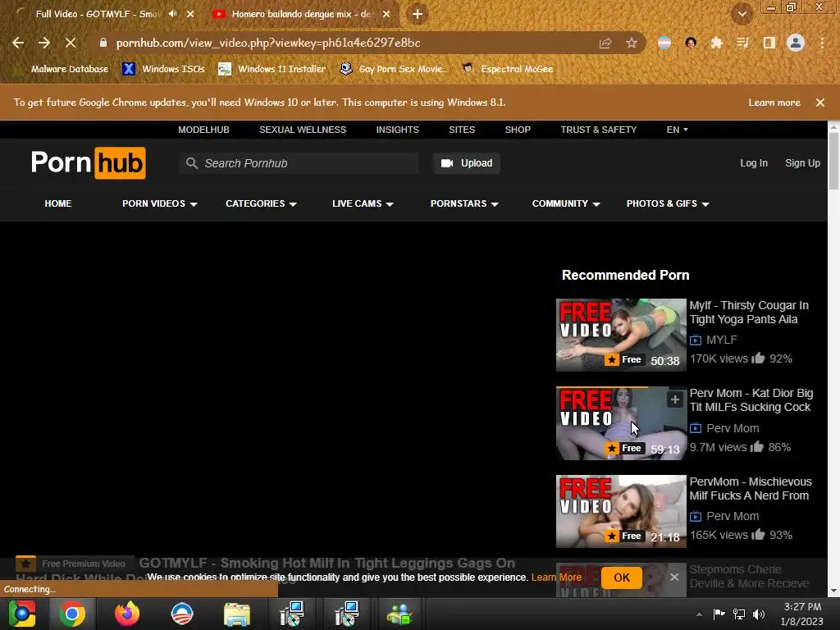
Task: Open the Windows ISOs bookmark
Action: point(164,69)
